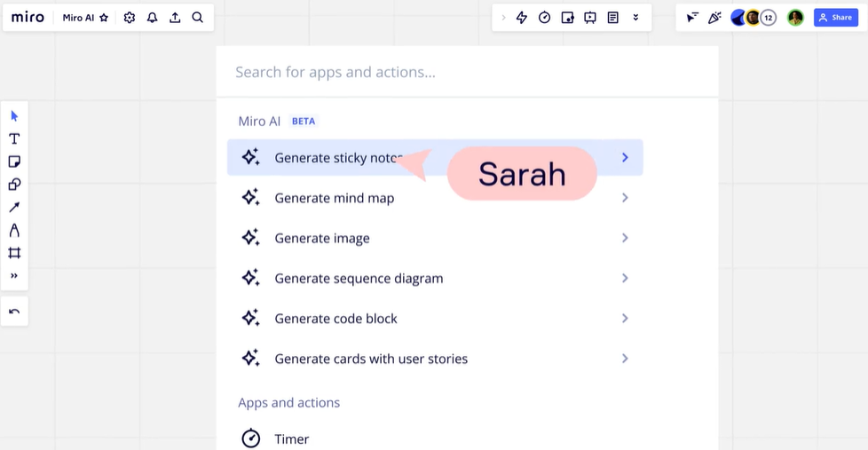The image size is (868, 450).
Task: Click the Timer stopwatch icon in list
Action: tap(251, 438)
